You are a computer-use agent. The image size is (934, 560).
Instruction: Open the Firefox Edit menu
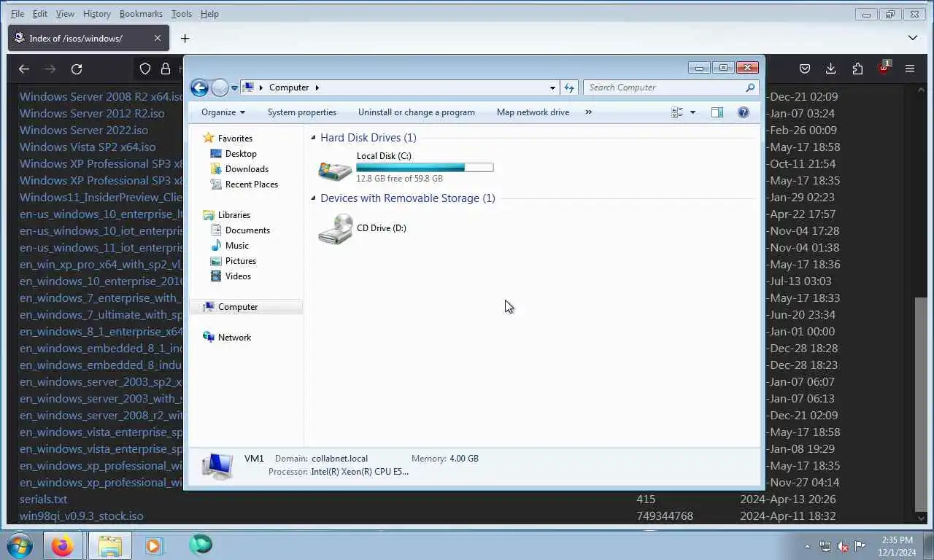point(40,14)
